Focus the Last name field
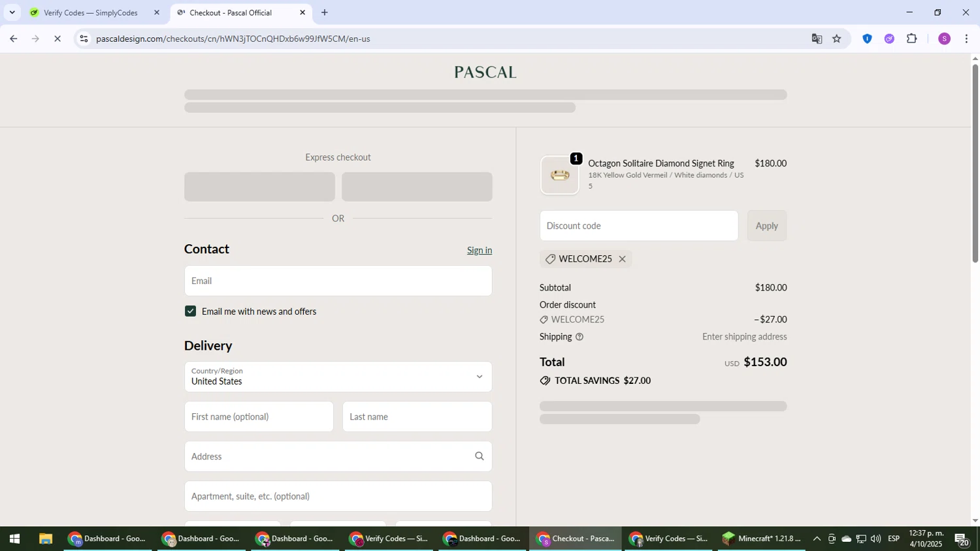980x551 pixels. click(x=417, y=417)
